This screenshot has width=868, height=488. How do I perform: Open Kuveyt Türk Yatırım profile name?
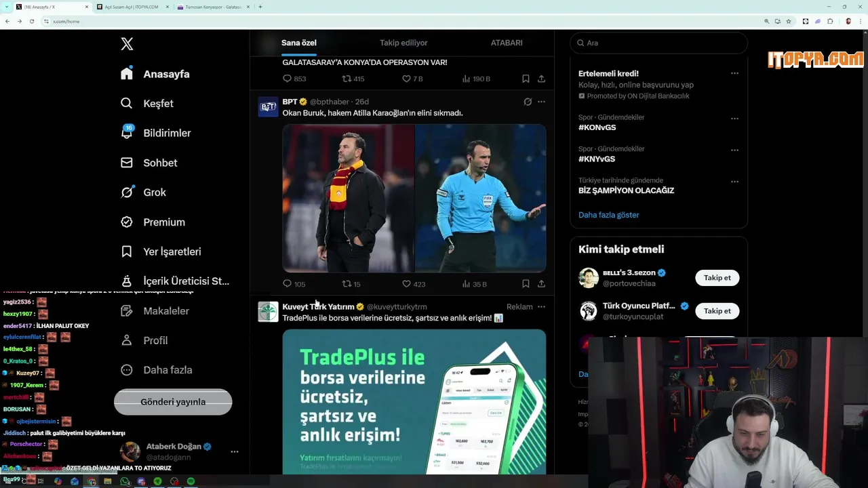318,306
